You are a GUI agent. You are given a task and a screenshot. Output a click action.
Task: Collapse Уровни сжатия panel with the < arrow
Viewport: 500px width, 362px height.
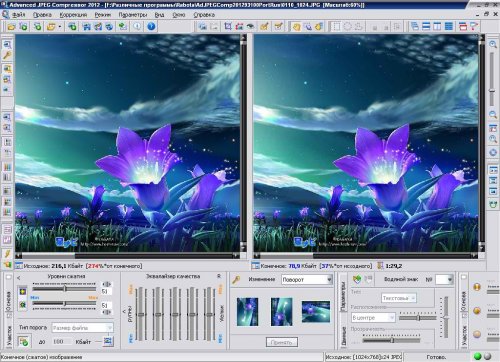point(19,277)
